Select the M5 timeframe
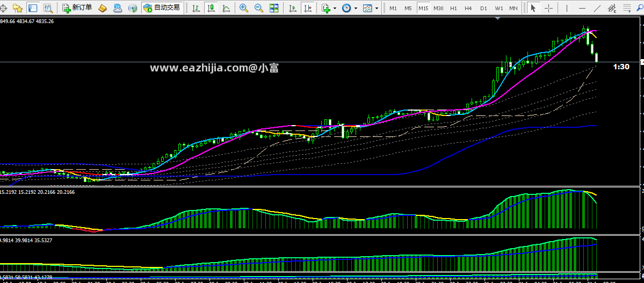The width and height of the screenshot is (644, 283). click(408, 8)
